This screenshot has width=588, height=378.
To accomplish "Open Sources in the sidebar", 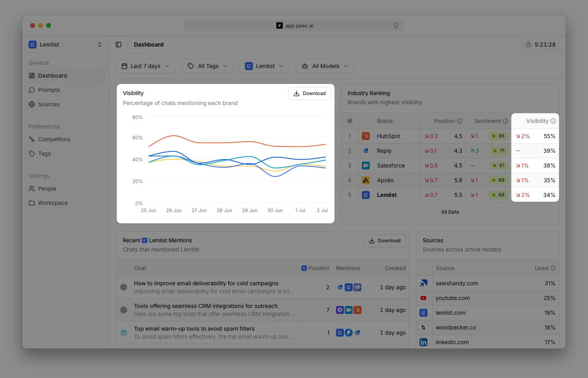I will pyautogui.click(x=66, y=104).
